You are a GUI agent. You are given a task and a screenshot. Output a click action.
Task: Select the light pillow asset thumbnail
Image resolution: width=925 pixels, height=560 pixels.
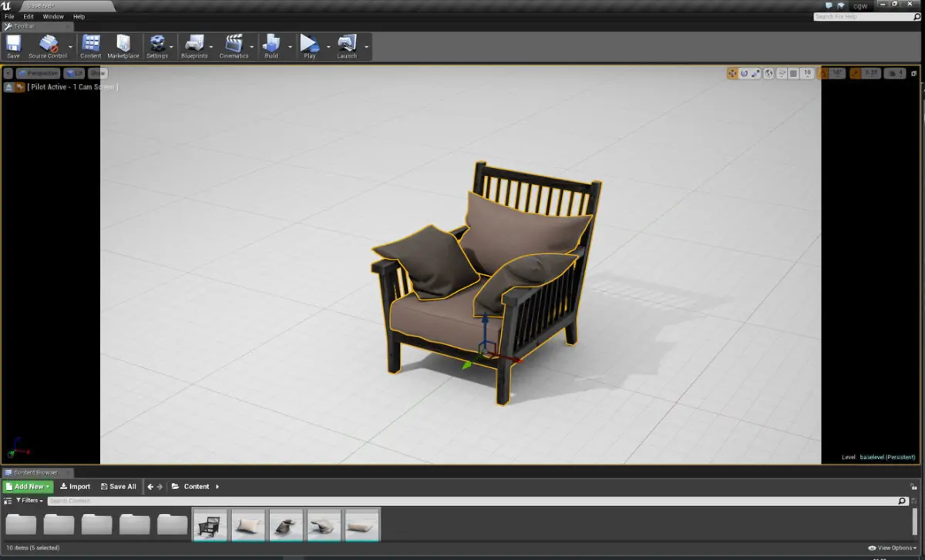248,525
